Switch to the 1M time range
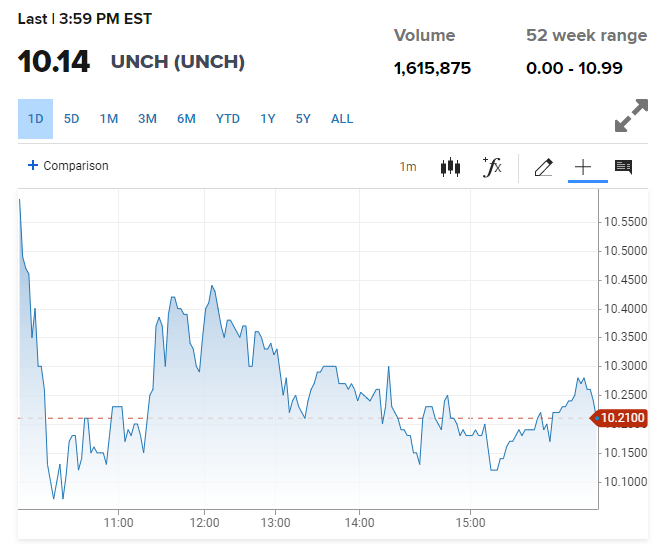Image resolution: width=660 pixels, height=544 pixels. click(109, 119)
